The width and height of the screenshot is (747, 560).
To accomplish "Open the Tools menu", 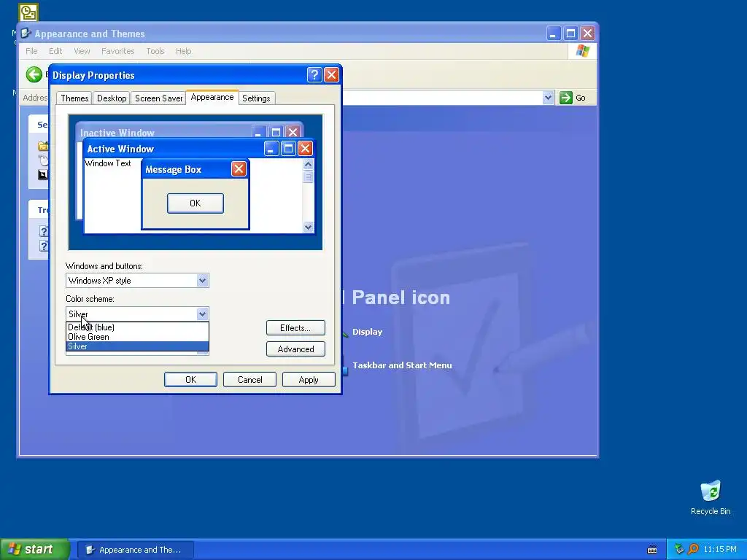I will [x=155, y=51].
